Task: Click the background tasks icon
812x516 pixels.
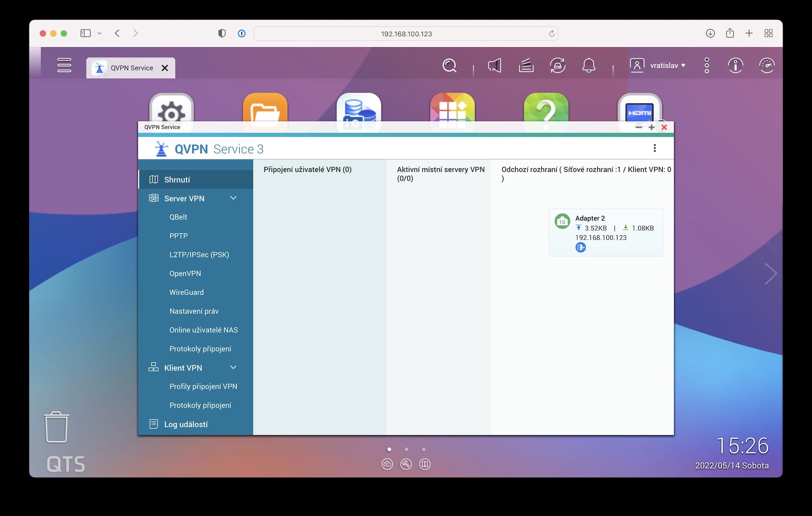Action: pyautogui.click(x=526, y=66)
